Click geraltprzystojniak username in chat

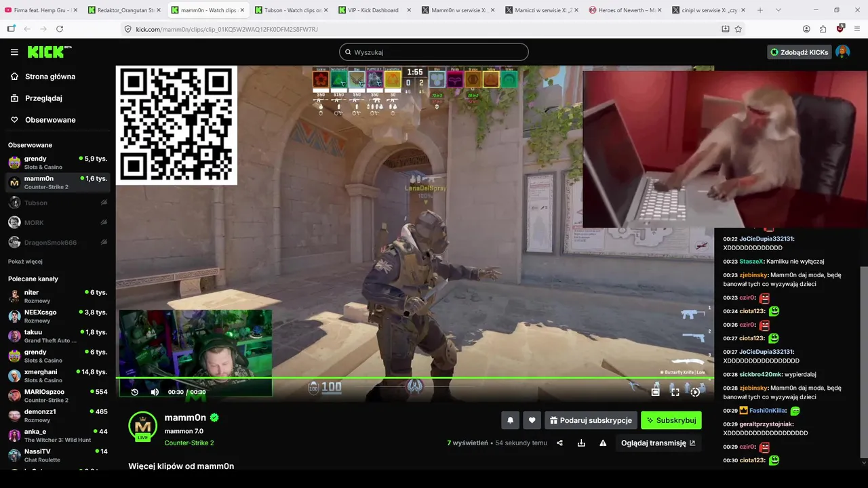(x=767, y=424)
